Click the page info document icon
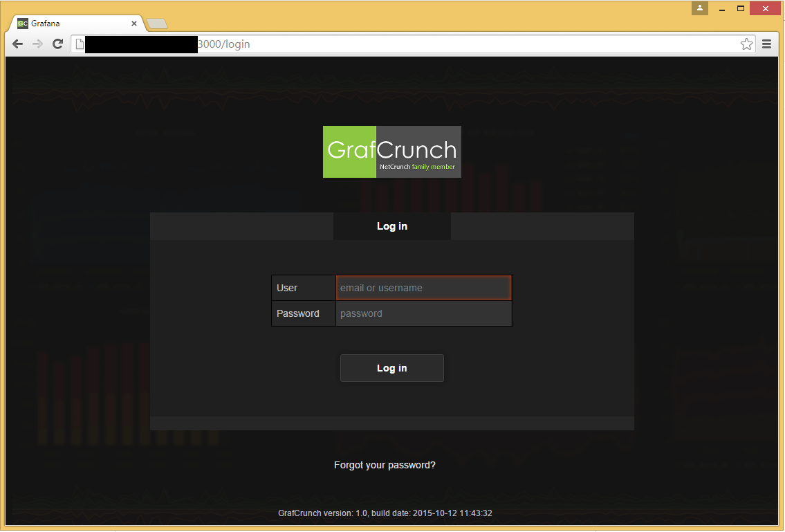Image resolution: width=785 pixels, height=532 pixels. point(80,44)
